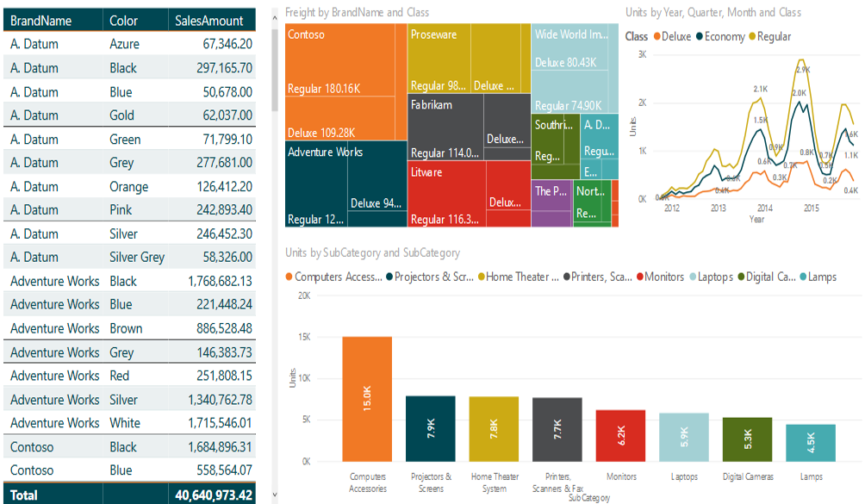This screenshot has width=865, height=504.
Task: Click the table vertical scrollbar thumb
Action: (x=275, y=70)
